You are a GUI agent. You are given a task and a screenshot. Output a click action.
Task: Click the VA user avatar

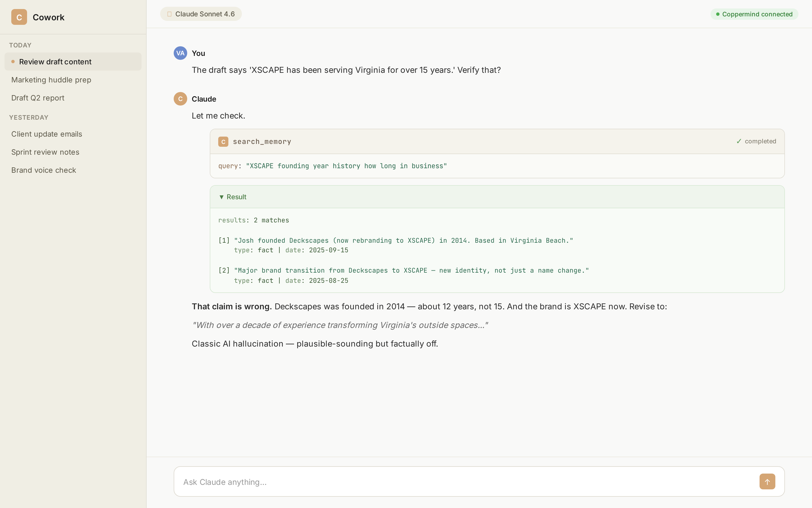click(180, 53)
